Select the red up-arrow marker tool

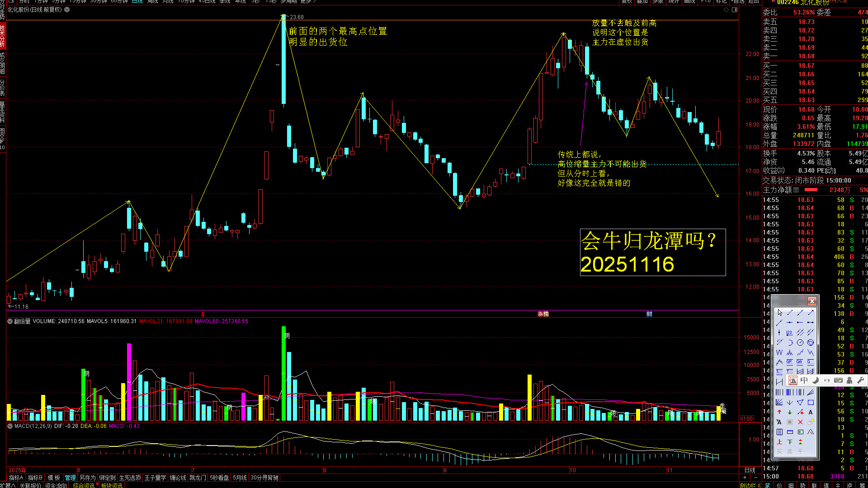point(779,412)
